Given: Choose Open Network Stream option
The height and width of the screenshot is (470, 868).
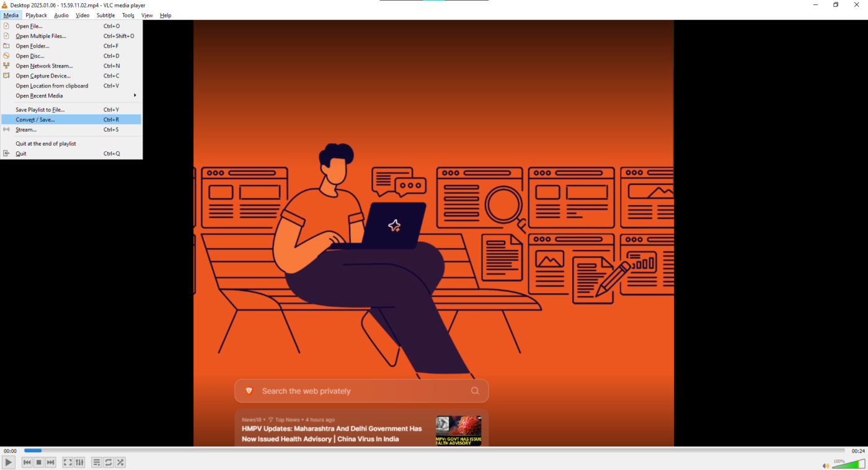Looking at the screenshot, I should [71, 66].
